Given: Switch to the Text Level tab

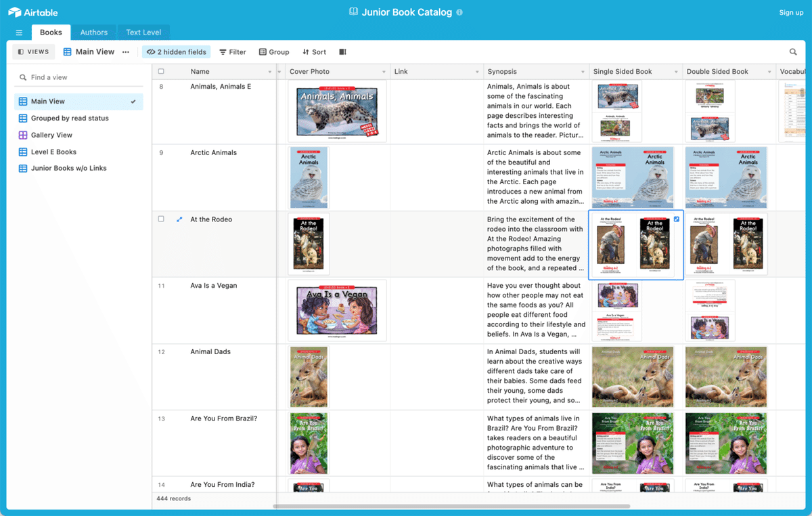Looking at the screenshot, I should tap(143, 33).
